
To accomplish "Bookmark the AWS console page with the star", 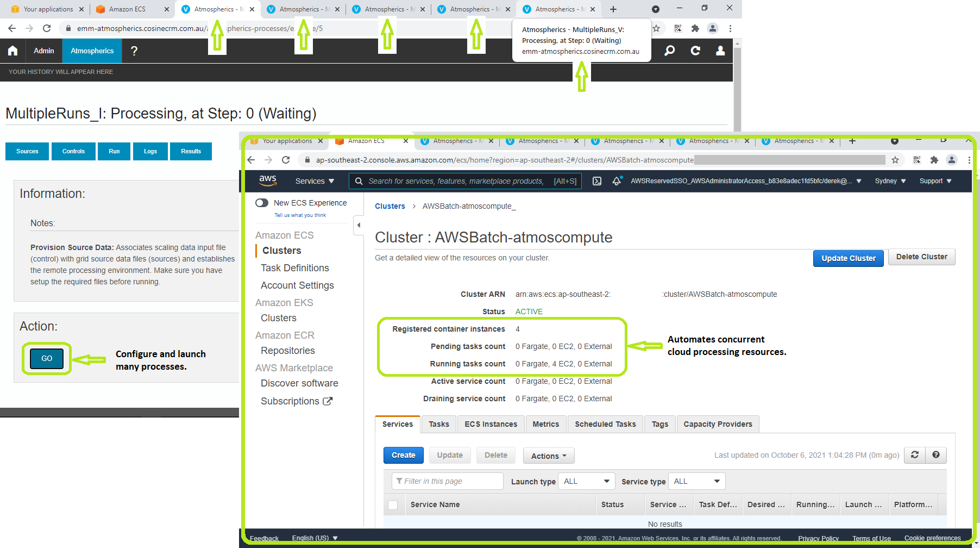I will pyautogui.click(x=895, y=160).
